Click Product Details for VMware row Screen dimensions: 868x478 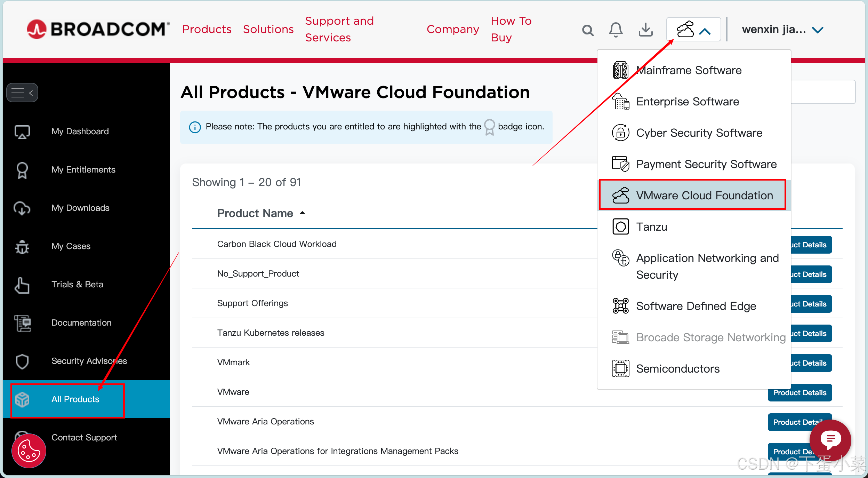(799, 392)
